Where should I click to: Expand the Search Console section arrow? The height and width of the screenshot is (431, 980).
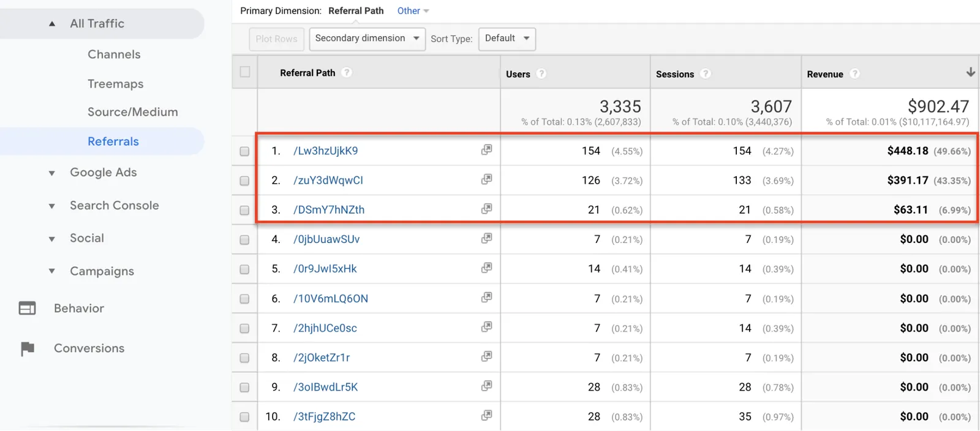click(52, 206)
